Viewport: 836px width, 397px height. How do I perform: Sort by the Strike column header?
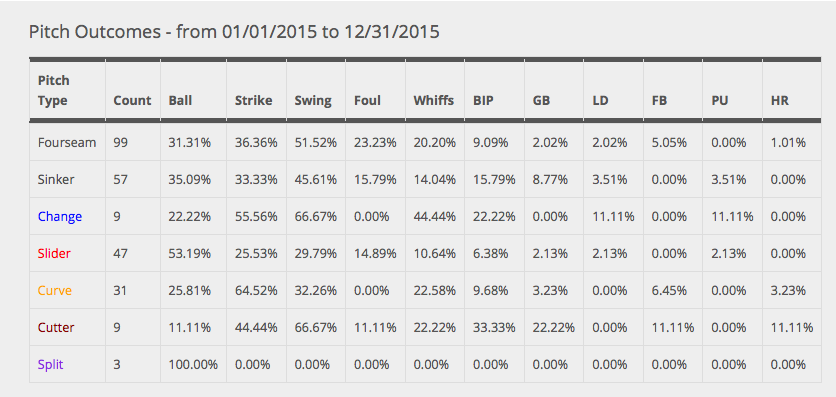point(253,100)
